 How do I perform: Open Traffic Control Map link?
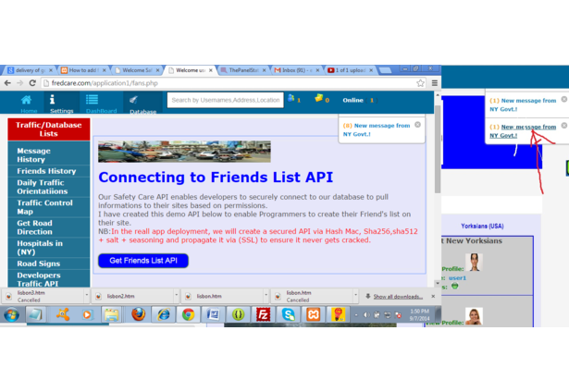44,207
